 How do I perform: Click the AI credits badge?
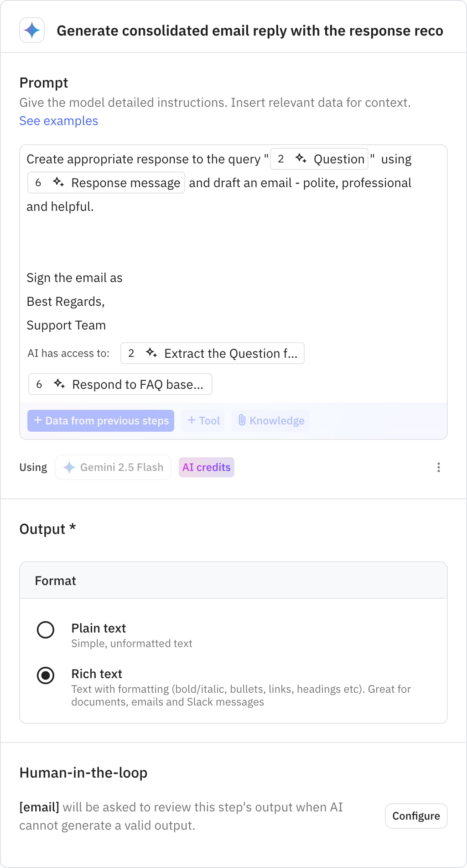206,467
